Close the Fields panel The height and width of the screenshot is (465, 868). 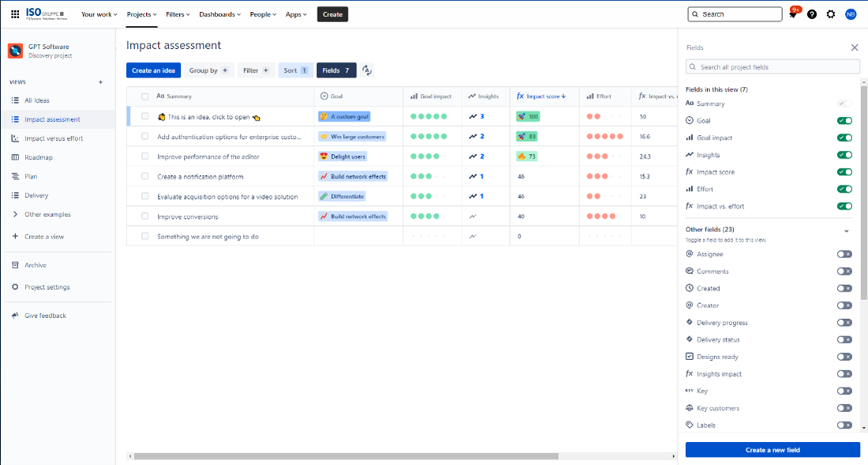pos(854,47)
